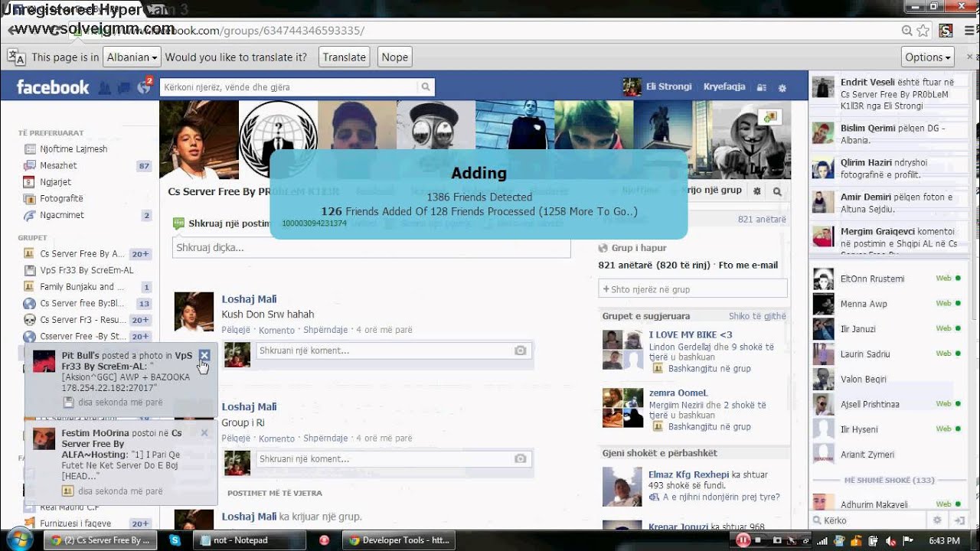The image size is (980, 551).
Task: Click the search magnifier in Facebook search
Action: [x=426, y=87]
